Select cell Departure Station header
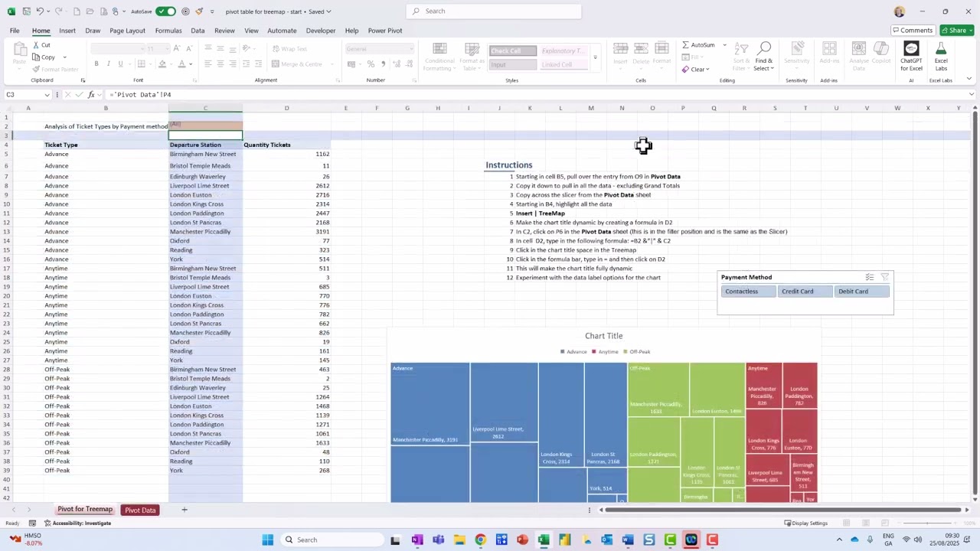The image size is (980, 551). (205, 145)
